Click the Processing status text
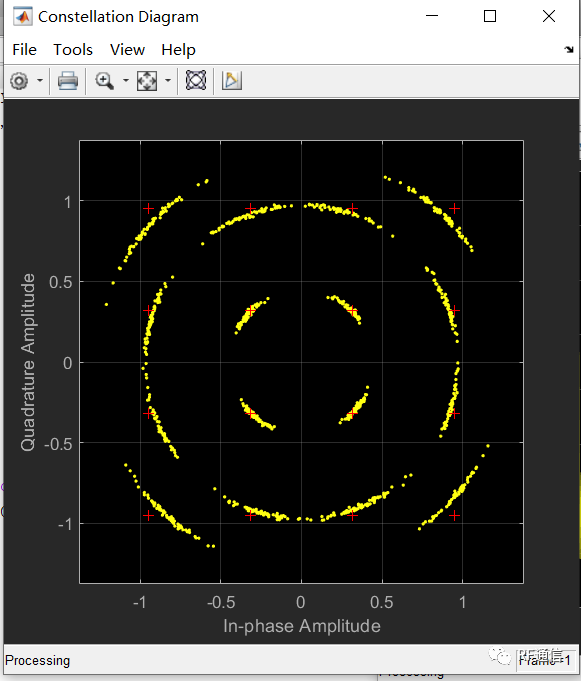 pos(37,661)
